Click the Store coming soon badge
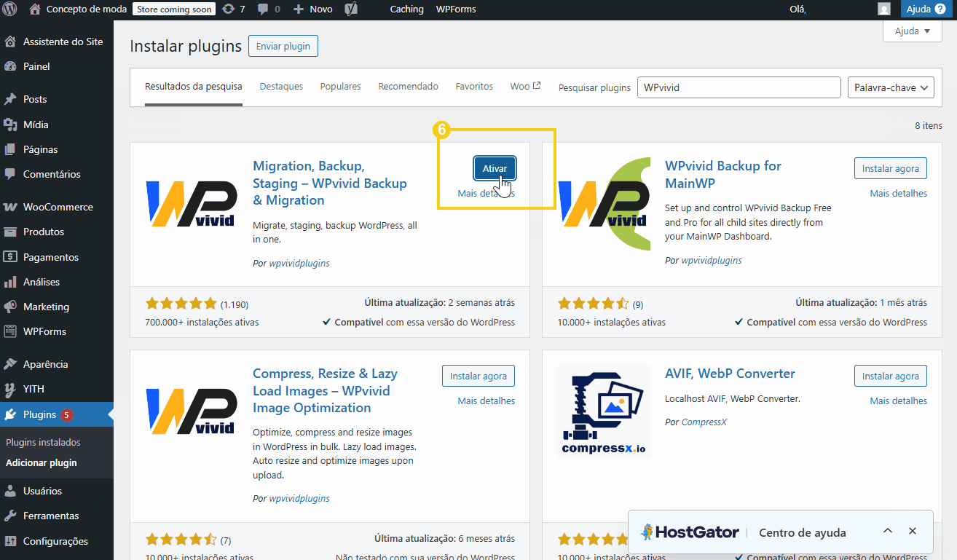The image size is (957, 560). (x=175, y=9)
